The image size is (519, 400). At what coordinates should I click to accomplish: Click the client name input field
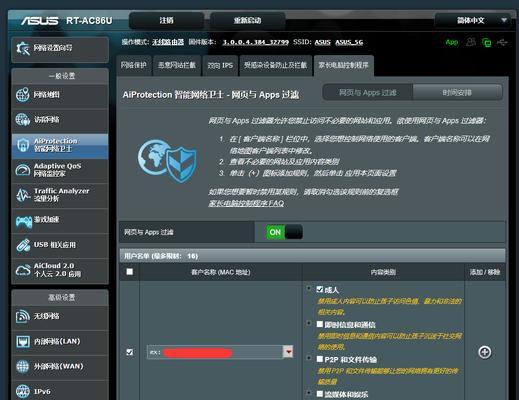tap(215, 352)
